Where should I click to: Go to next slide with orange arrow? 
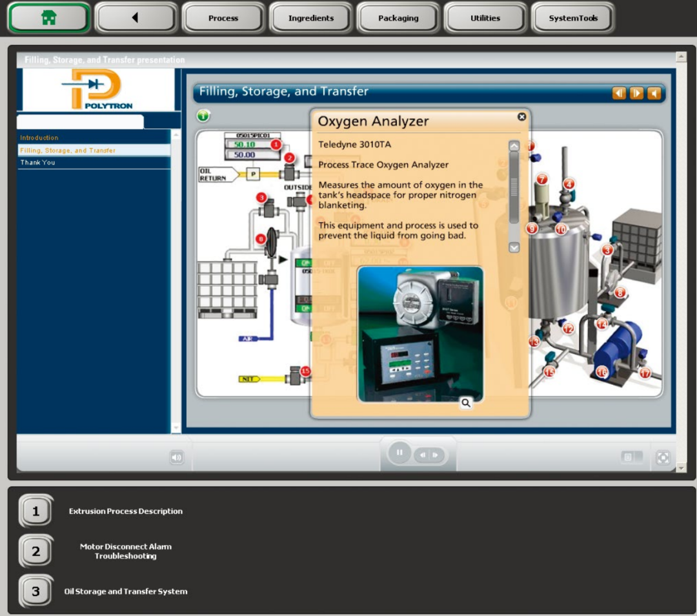pos(636,93)
